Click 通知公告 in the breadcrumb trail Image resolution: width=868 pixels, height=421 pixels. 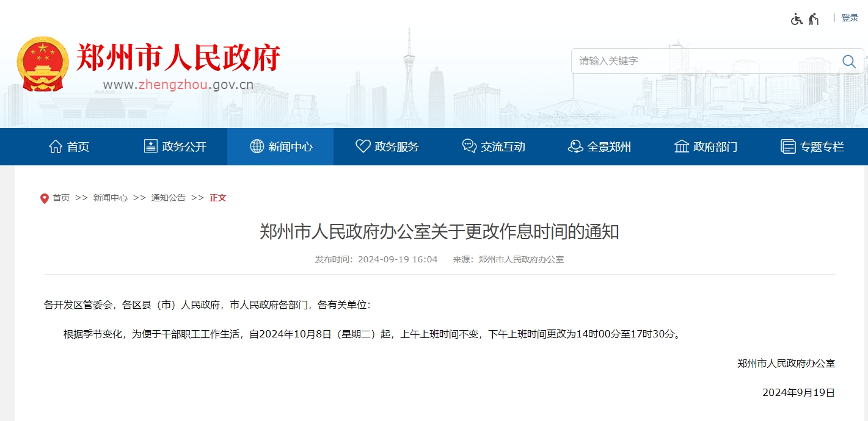[169, 198]
